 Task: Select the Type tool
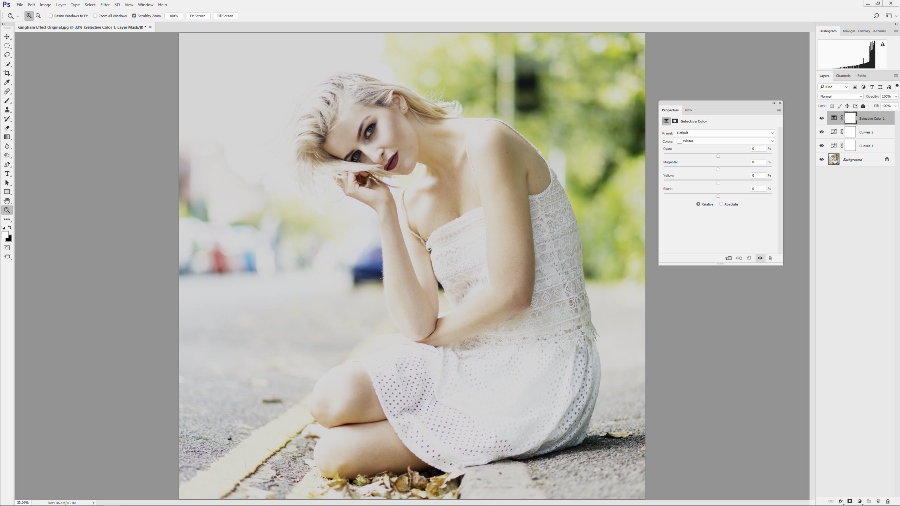pos(7,174)
